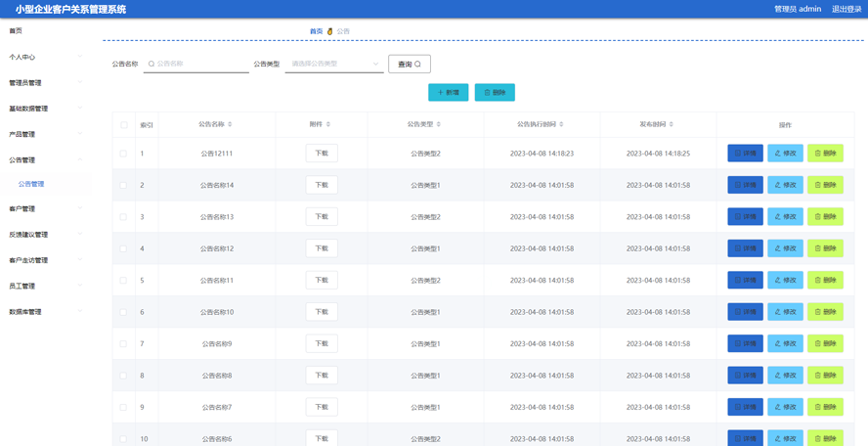Viewport: 868px width, 446px height.
Task: Click 修改 for 公告名称7
Action: [785, 407]
